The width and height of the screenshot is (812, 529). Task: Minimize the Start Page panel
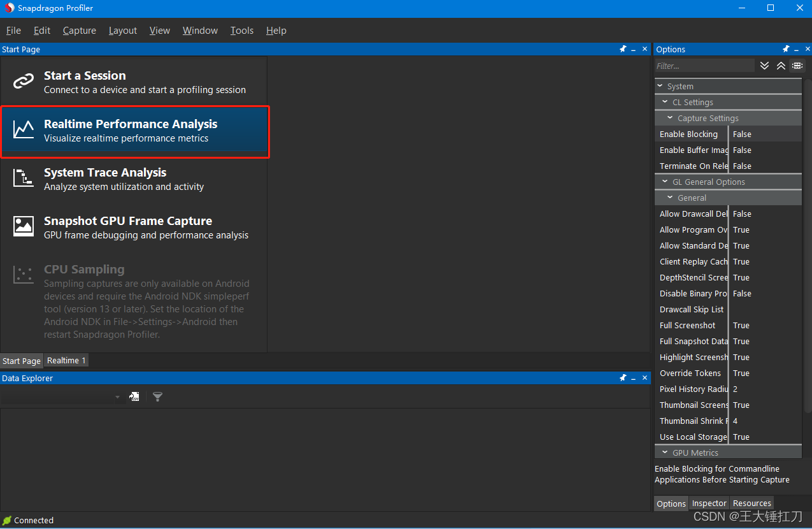633,49
